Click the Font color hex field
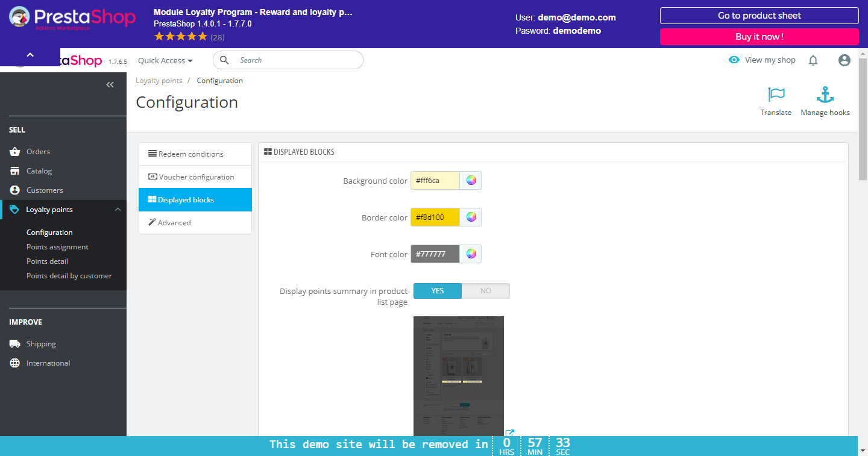Screen dimensions: 868x456 pos(435,254)
